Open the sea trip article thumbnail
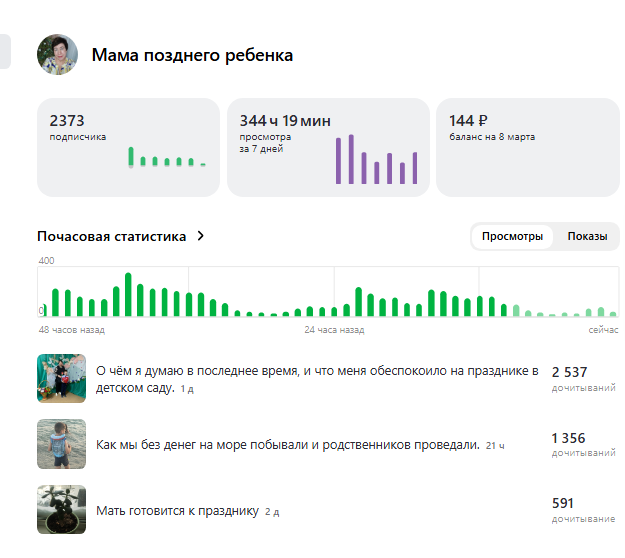The width and height of the screenshot is (625, 558). [x=61, y=444]
